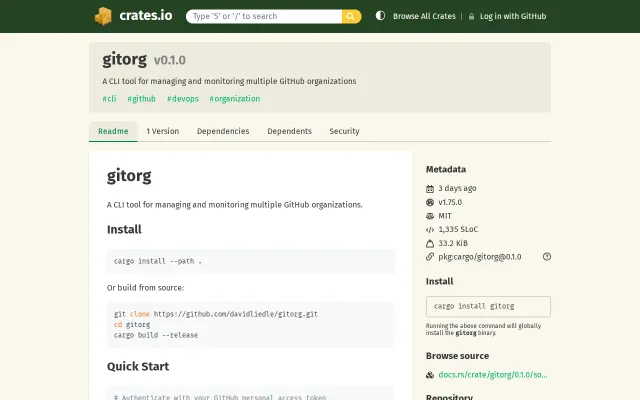640x400 pixels.
Task: Click the docs.rs icon under Browse source
Action: [x=430, y=375]
